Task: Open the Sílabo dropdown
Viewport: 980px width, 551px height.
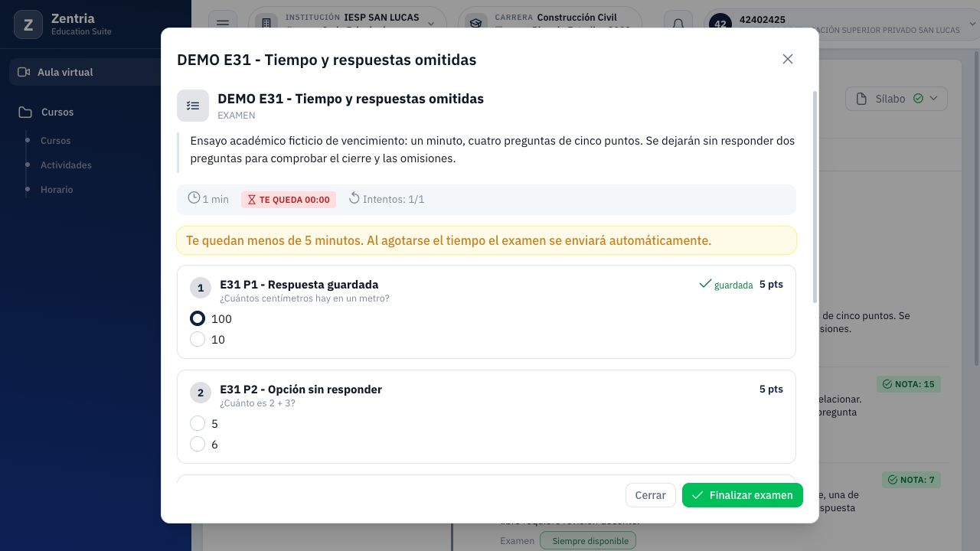Action: pos(897,99)
